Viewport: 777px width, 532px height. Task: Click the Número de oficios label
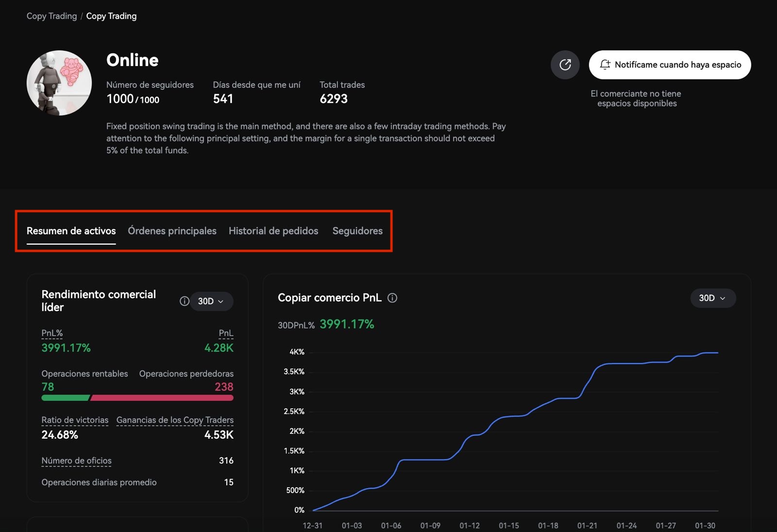point(76,461)
